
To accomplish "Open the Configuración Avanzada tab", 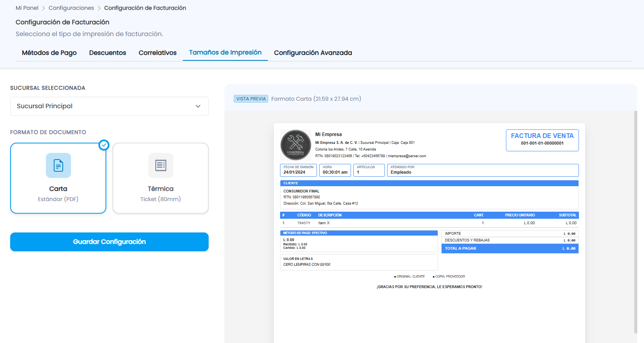I will [x=313, y=53].
